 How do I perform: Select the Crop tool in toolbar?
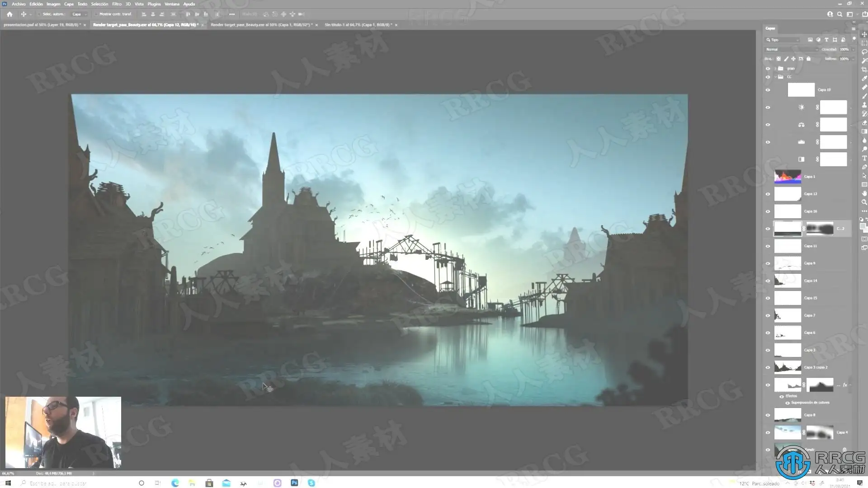click(x=864, y=70)
